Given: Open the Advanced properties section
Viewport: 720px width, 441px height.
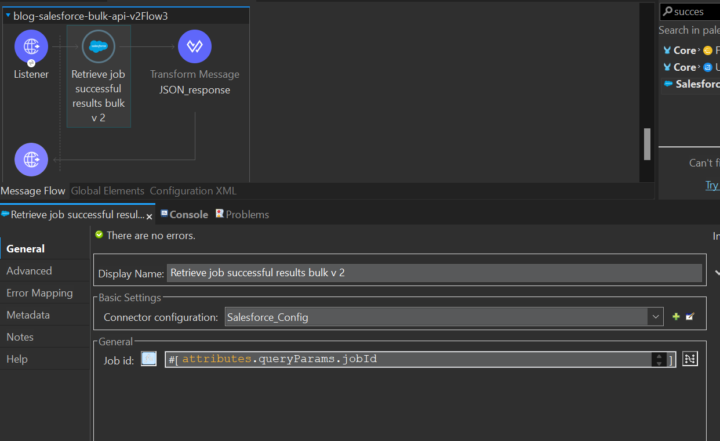Looking at the screenshot, I should (x=29, y=271).
